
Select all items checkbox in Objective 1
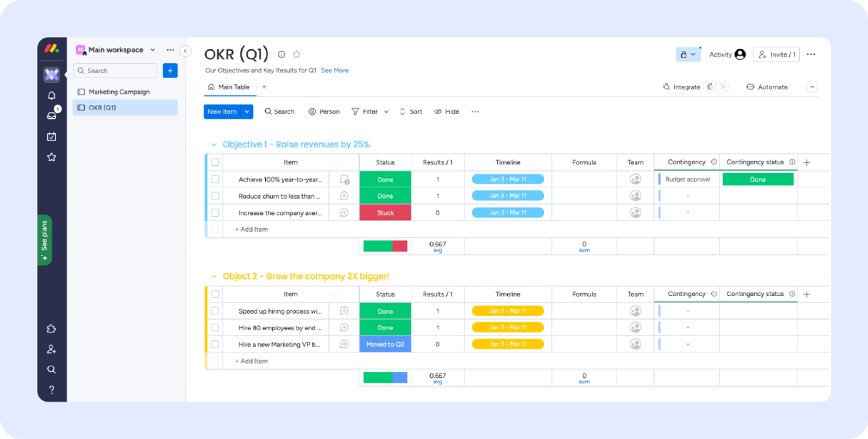pos(215,162)
